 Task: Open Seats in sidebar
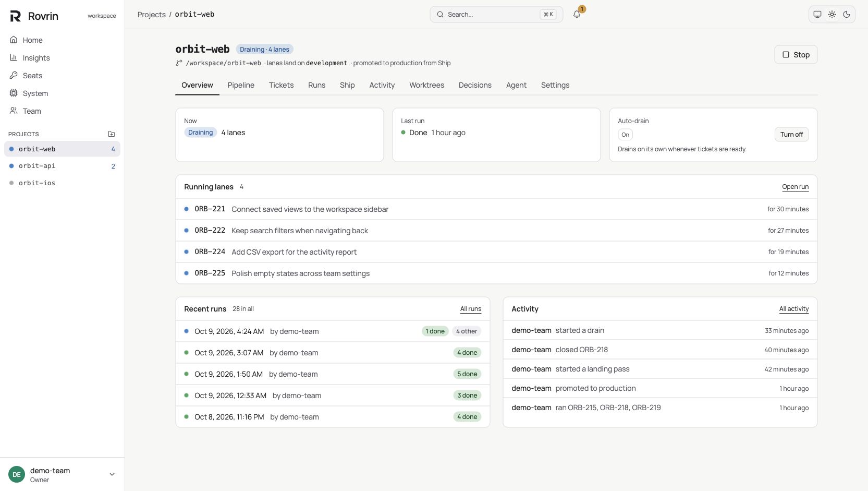tap(63, 76)
